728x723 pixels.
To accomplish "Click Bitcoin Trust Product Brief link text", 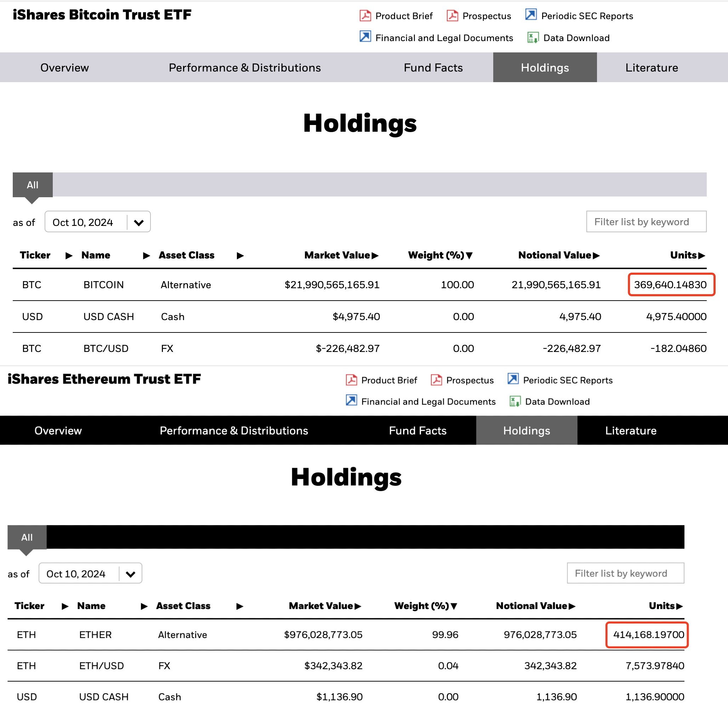I will click(x=404, y=16).
